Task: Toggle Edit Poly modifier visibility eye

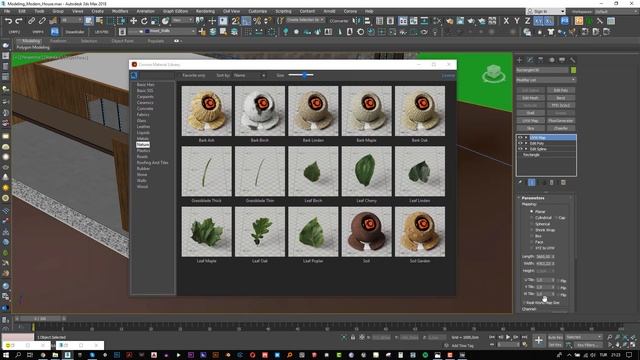Action: [x=520, y=144]
